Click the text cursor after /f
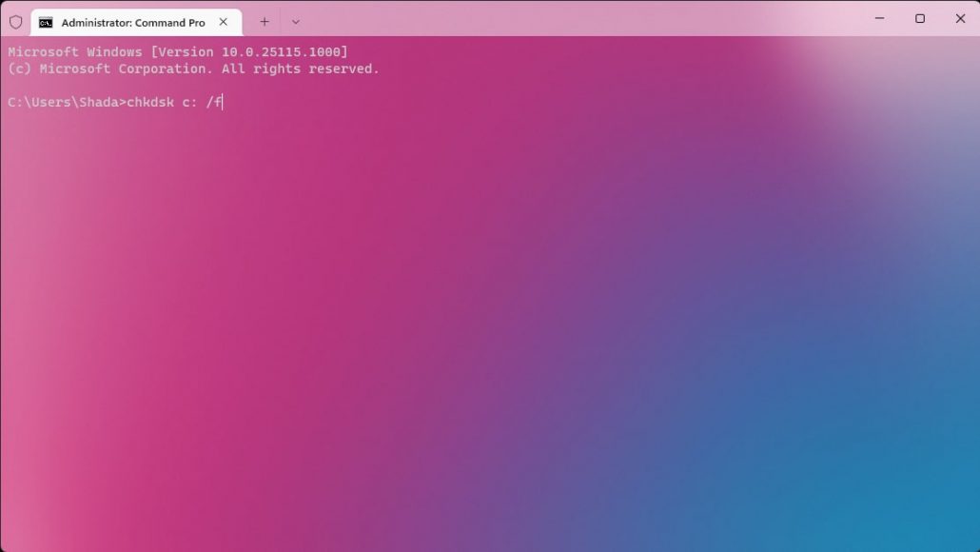 [x=222, y=102]
